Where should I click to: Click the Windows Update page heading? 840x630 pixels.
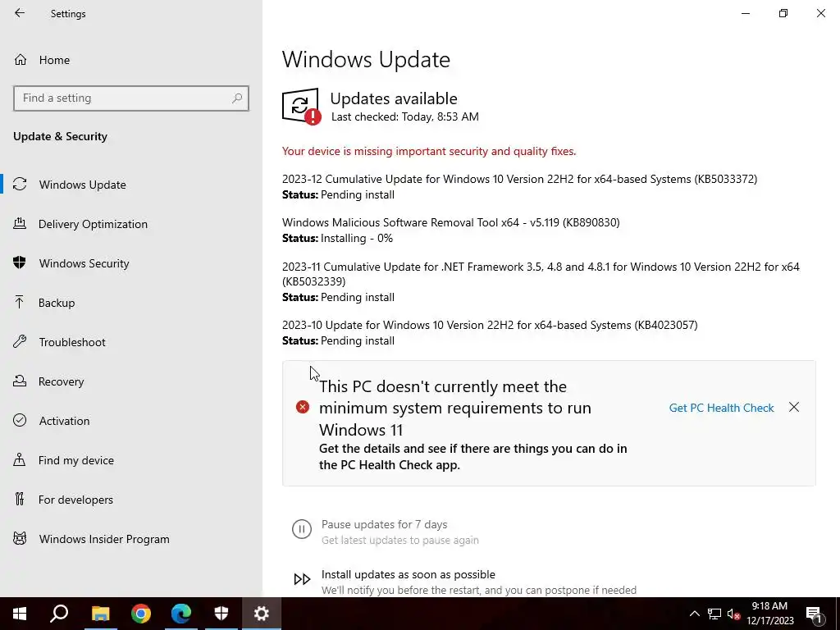click(x=366, y=59)
